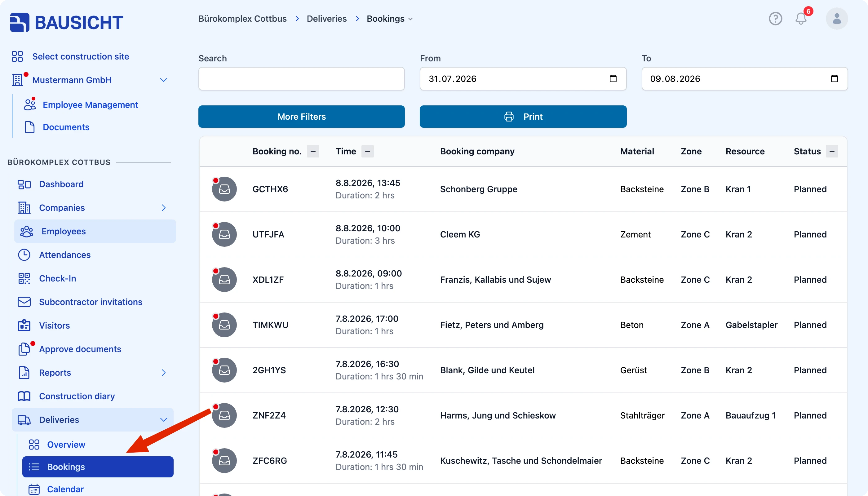Toggle sorting on the Booking no. column
Viewport: 868px width, 496px height.
click(x=313, y=151)
